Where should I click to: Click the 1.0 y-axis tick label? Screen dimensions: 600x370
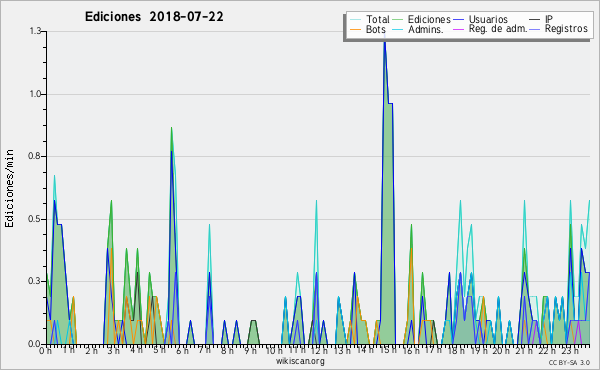[x=35, y=94]
